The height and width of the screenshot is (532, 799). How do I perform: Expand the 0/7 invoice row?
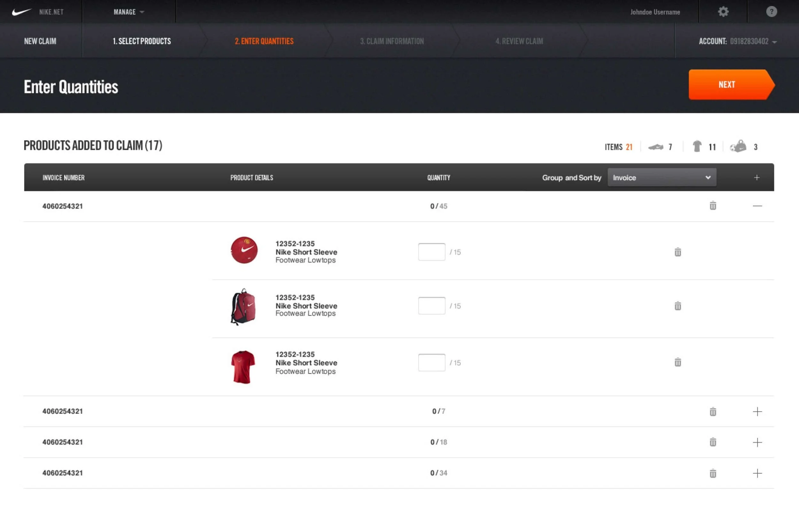[x=757, y=412]
